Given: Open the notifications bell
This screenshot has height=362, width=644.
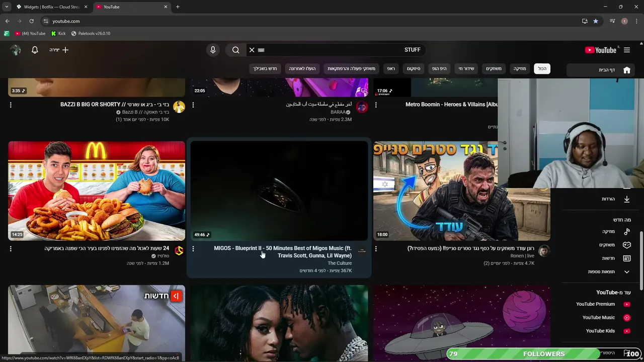Looking at the screenshot, I should pyautogui.click(x=35, y=50).
